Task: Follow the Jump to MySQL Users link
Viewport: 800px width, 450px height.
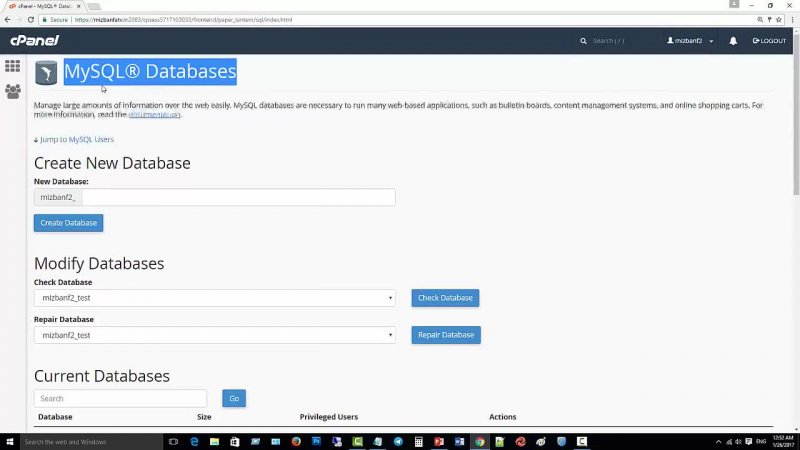Action: click(x=76, y=140)
